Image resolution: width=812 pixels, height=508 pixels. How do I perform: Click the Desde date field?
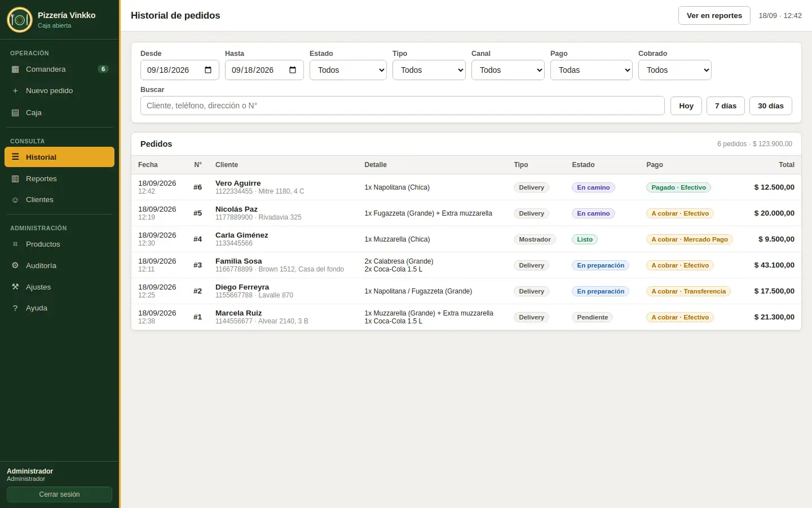point(180,70)
